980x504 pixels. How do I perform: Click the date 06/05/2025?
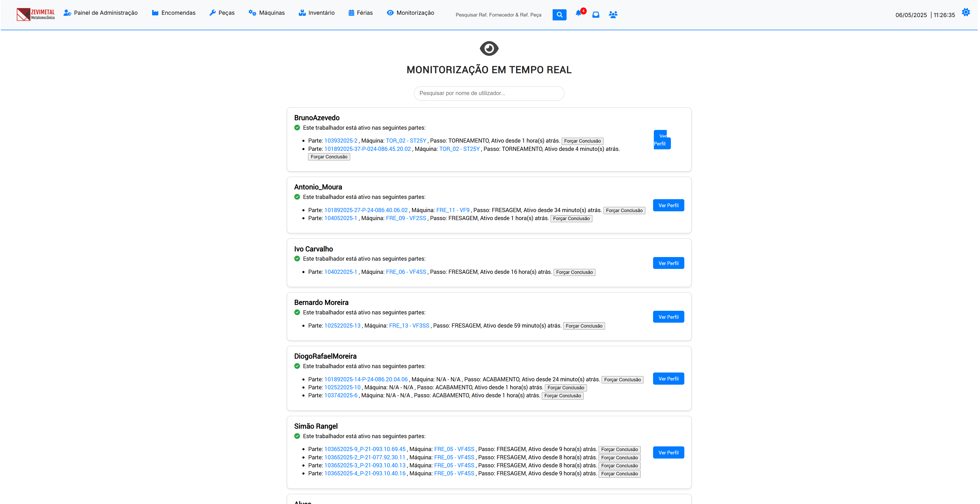tap(911, 15)
